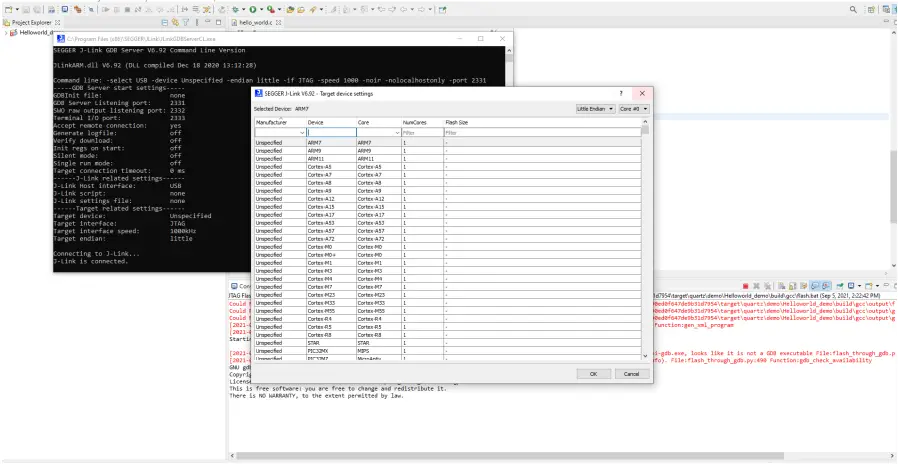Open the Debug icon dropdown arrow
The image size is (898, 464).
coord(243,10)
